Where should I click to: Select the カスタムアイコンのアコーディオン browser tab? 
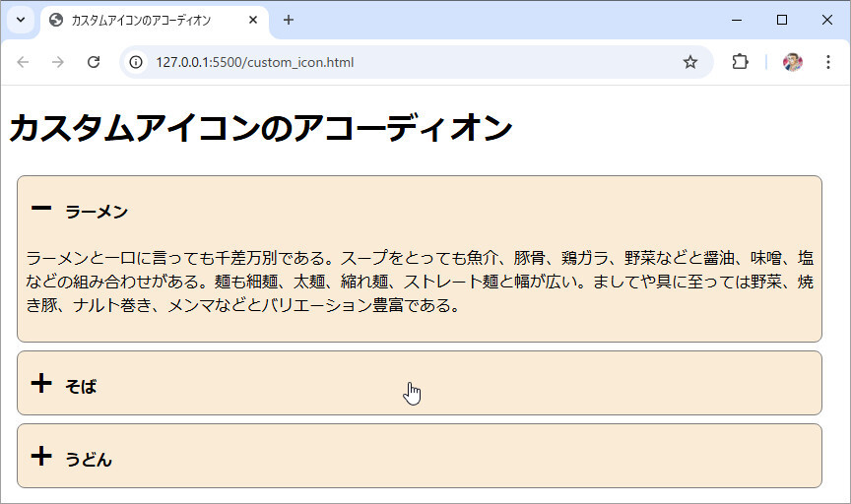(x=140, y=20)
